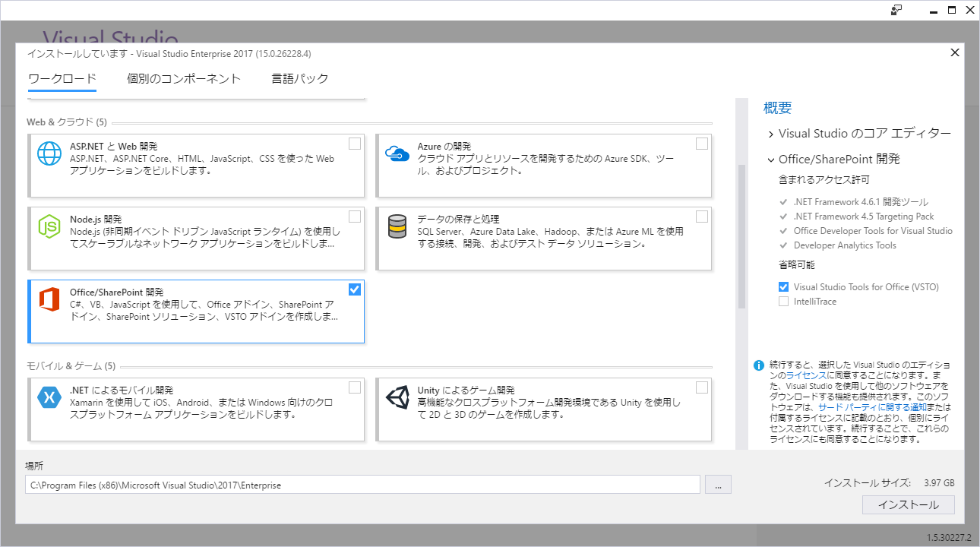Uncheck Visual Studio Tools for Office (VSTO)

pos(783,287)
